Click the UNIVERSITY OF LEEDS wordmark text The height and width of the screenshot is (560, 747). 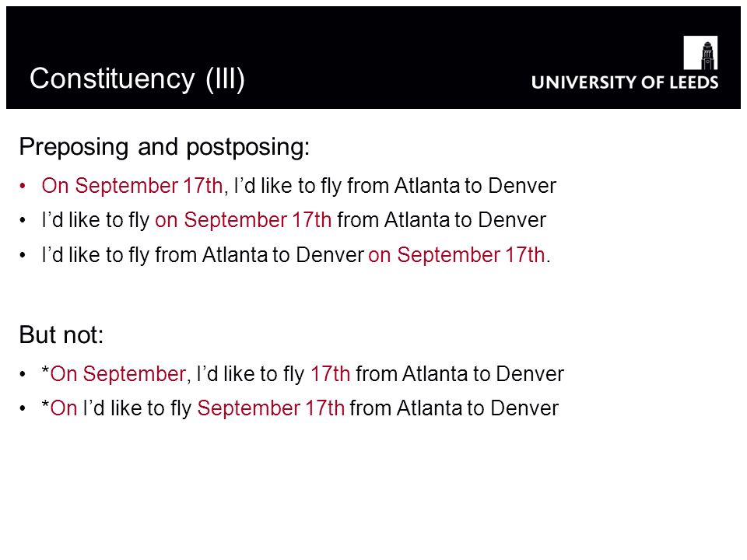[625, 82]
